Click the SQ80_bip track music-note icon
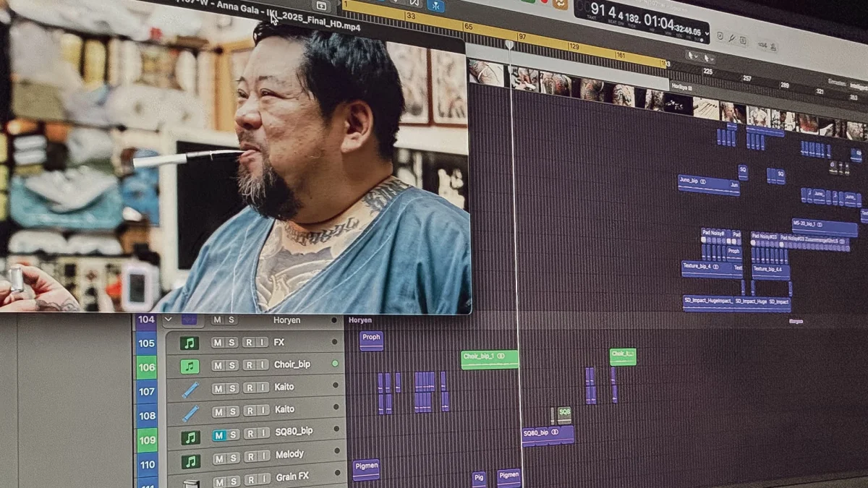 click(x=190, y=437)
